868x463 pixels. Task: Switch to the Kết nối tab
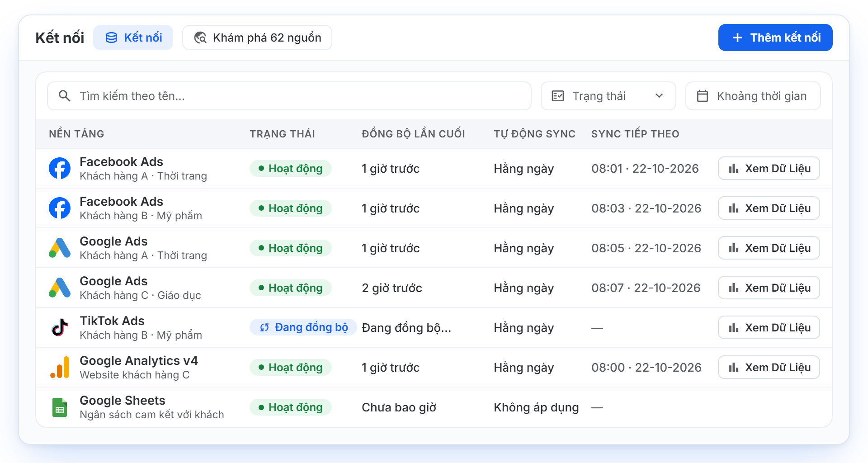(133, 38)
